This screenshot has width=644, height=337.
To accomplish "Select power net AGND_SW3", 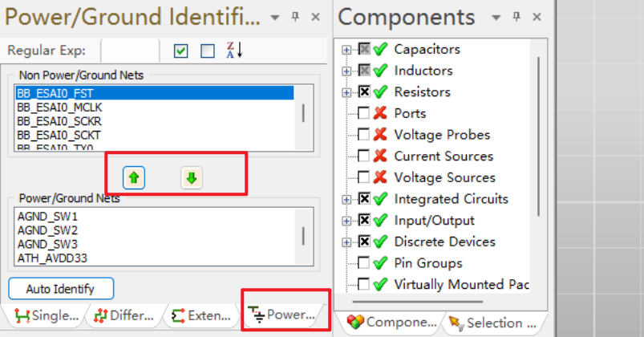I will tap(47, 245).
